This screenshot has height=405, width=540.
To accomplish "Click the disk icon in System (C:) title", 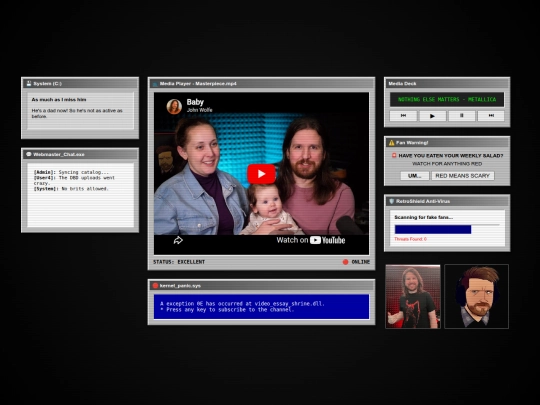I will click(29, 83).
